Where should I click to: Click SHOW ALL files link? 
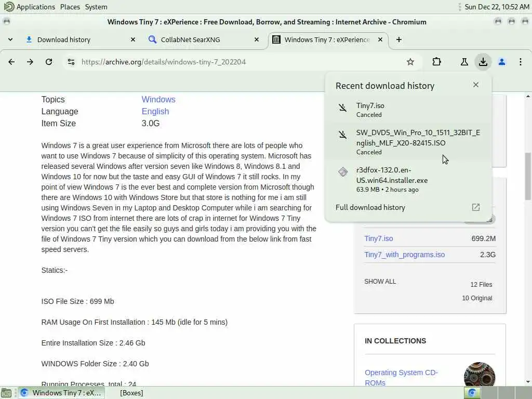pyautogui.click(x=380, y=282)
